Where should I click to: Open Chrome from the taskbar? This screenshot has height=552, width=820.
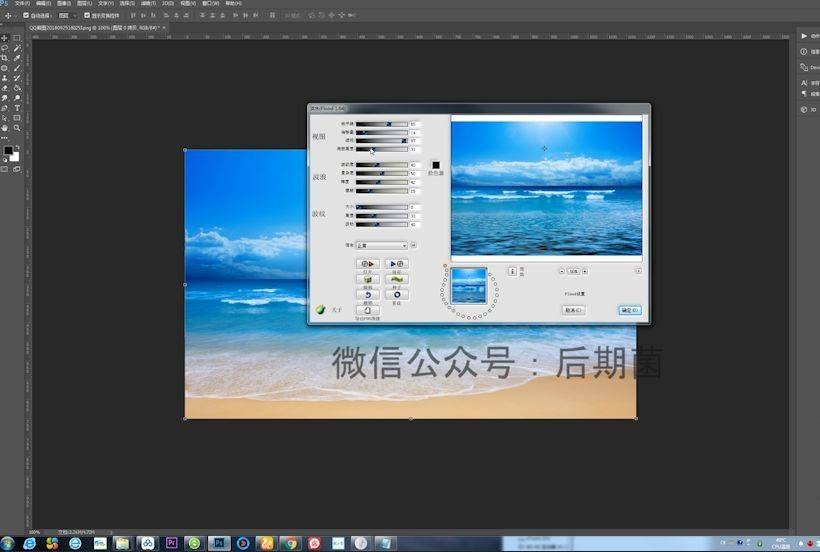pos(290,544)
